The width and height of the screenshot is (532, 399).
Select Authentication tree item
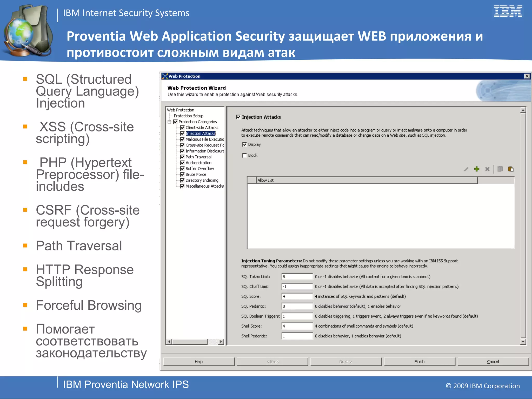click(x=198, y=163)
